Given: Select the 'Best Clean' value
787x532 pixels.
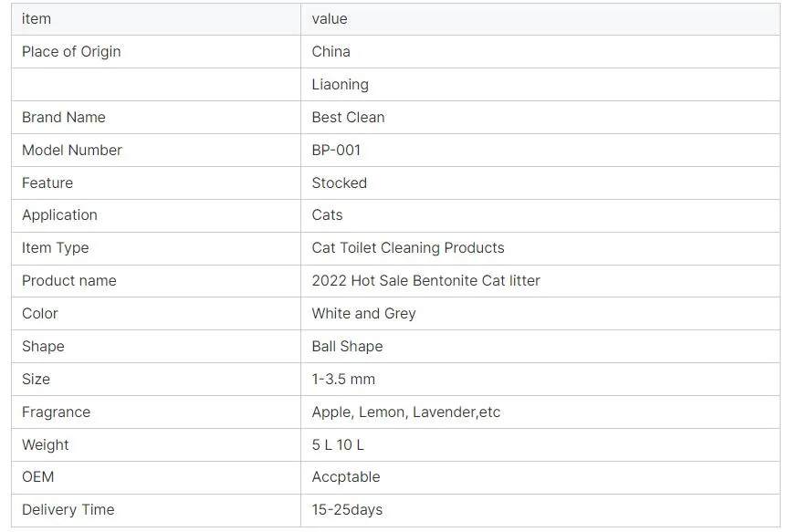Looking at the screenshot, I should click(x=348, y=117).
